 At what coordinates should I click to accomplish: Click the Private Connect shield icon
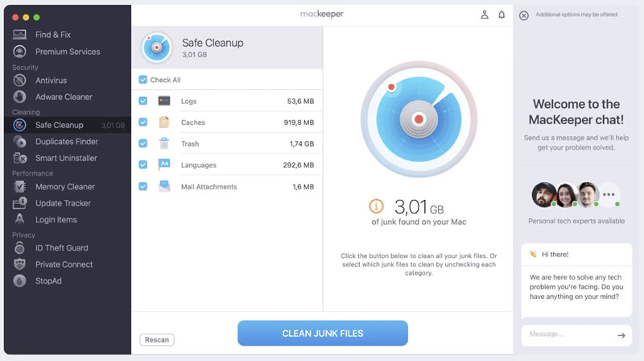pyautogui.click(x=19, y=264)
